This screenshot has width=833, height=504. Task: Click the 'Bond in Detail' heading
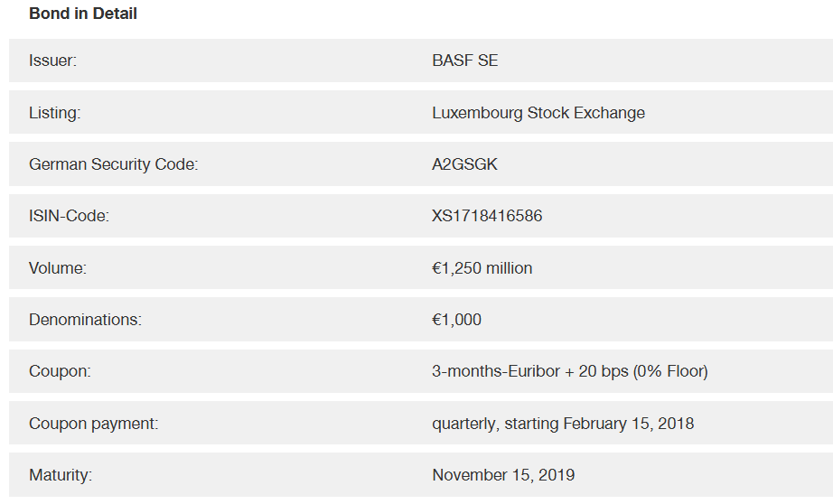click(x=83, y=14)
